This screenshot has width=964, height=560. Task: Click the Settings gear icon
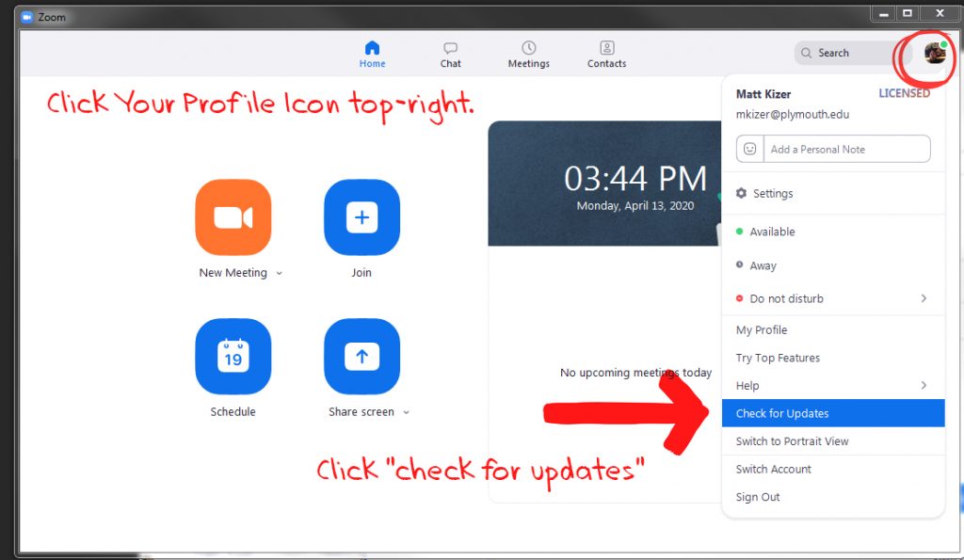(x=742, y=193)
